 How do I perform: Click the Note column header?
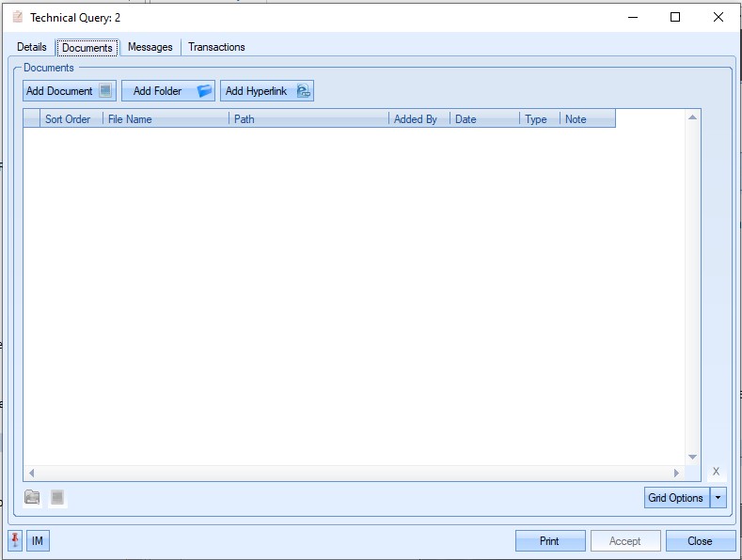(x=588, y=118)
